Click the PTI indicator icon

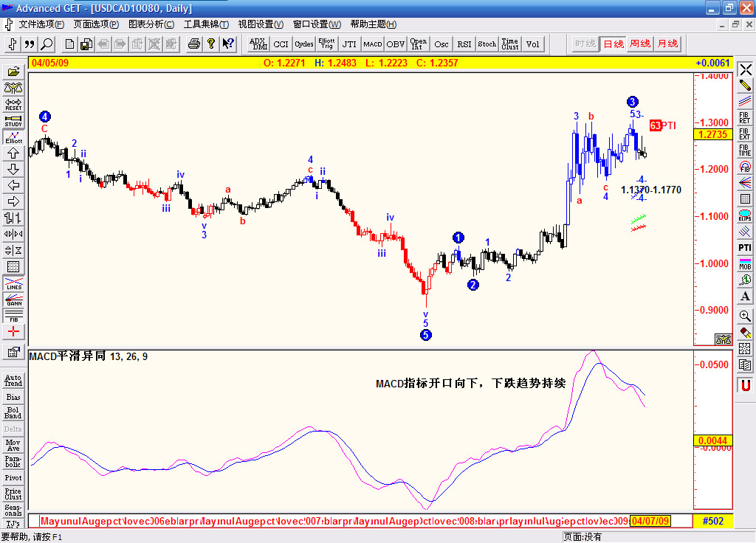pyautogui.click(x=744, y=247)
